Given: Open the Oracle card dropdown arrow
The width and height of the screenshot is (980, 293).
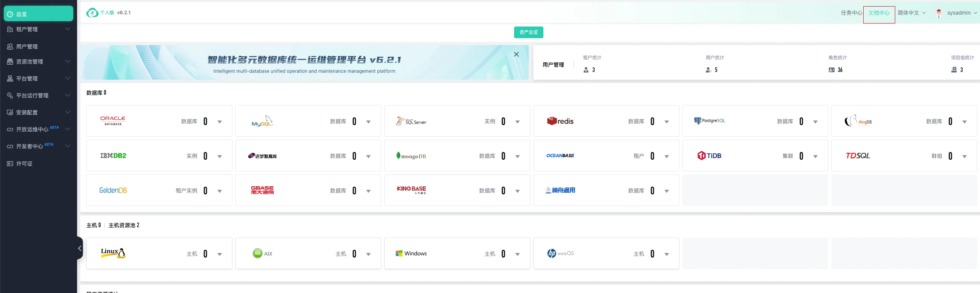Looking at the screenshot, I should pos(220,122).
